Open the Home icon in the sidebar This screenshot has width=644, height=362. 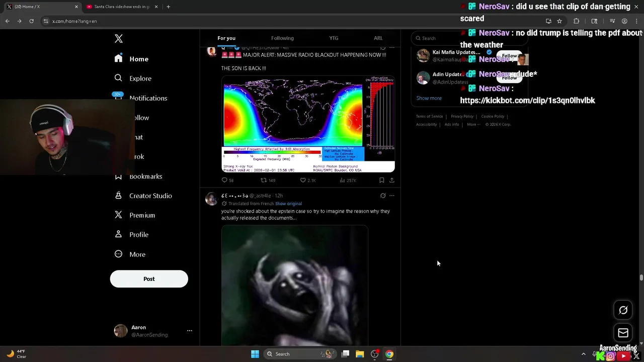tap(118, 58)
